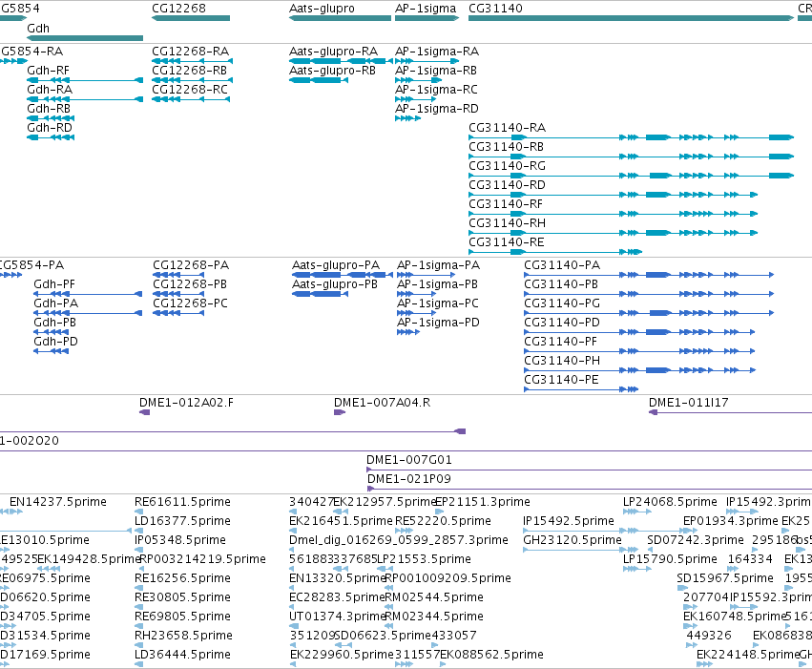The width and height of the screenshot is (812, 669).
Task: Click EST LP15790.5prime
Action: (670, 559)
